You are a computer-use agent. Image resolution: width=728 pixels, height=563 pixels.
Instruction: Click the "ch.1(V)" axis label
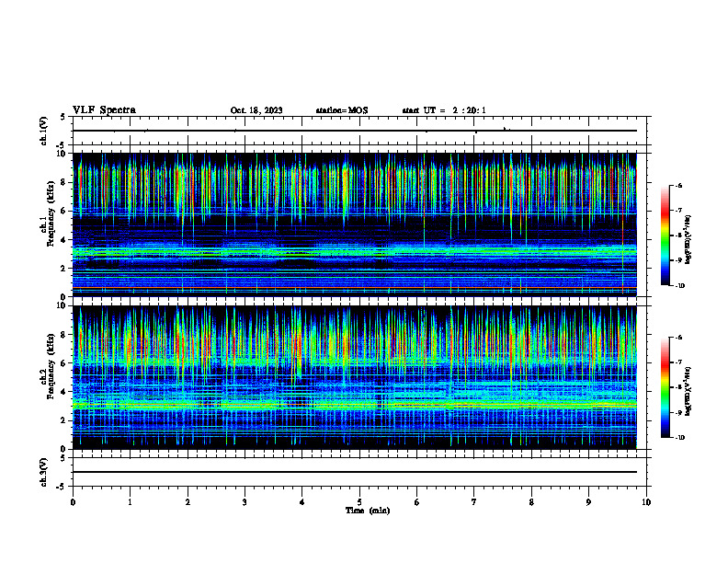click(44, 131)
